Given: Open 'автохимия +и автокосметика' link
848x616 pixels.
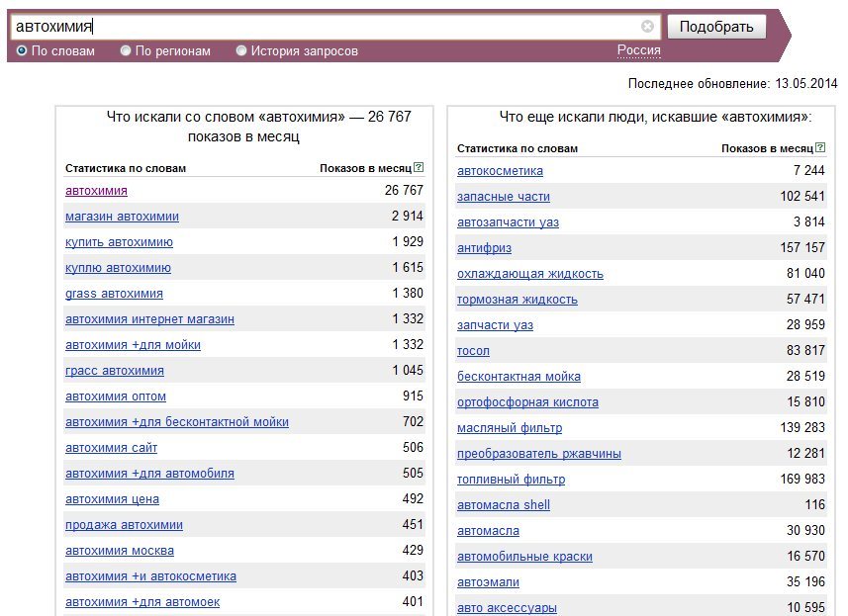Looking at the screenshot, I should pos(150,576).
